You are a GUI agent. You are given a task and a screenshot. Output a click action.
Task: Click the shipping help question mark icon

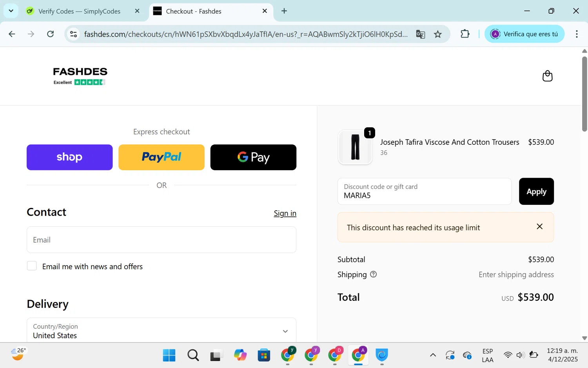(x=373, y=274)
